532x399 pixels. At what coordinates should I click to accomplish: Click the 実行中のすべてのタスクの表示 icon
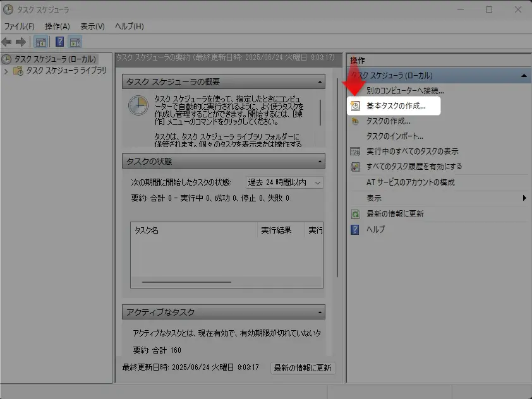(355, 152)
